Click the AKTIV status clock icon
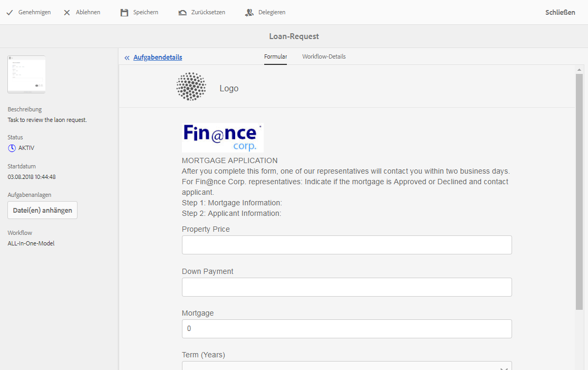This screenshot has height=370, width=588. click(12, 148)
